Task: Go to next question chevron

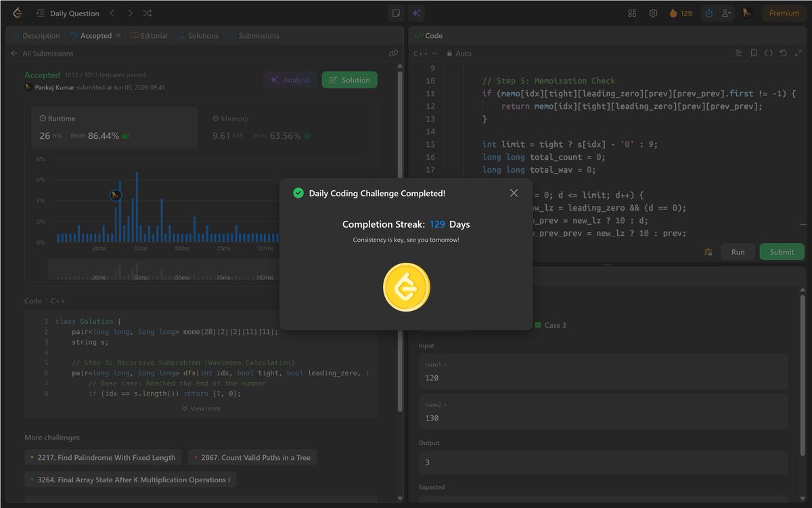Action: click(x=130, y=13)
